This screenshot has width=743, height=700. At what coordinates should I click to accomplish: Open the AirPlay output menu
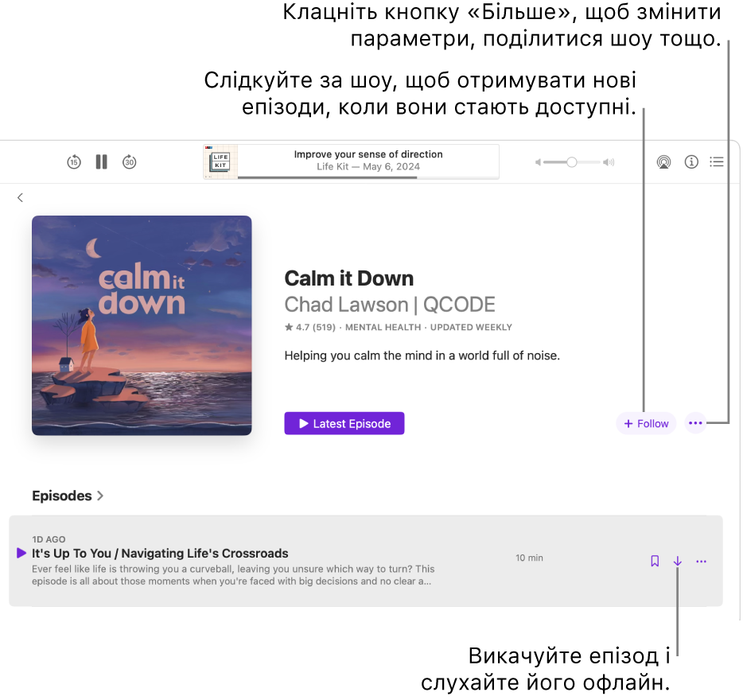tap(664, 162)
